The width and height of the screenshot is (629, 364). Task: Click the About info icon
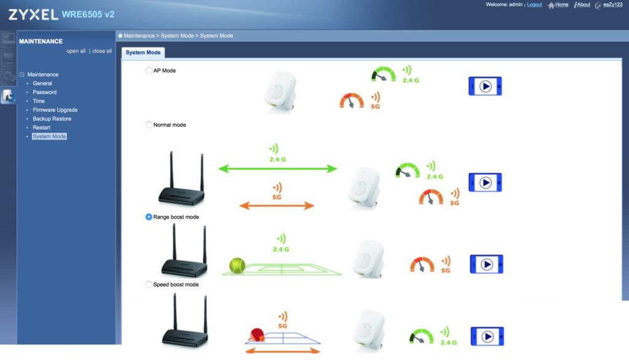pyautogui.click(x=576, y=5)
